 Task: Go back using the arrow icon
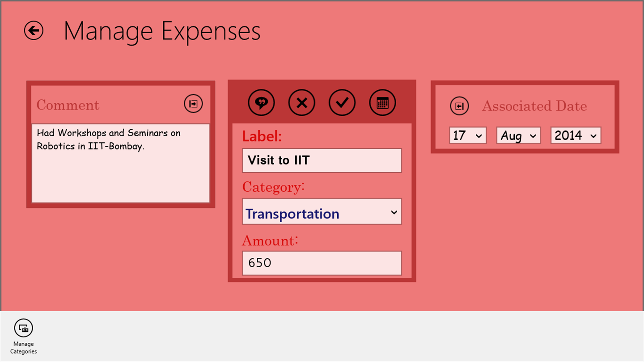tap(34, 31)
